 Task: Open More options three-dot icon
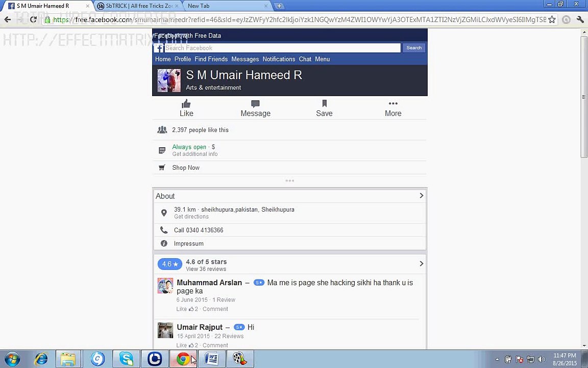tap(393, 103)
